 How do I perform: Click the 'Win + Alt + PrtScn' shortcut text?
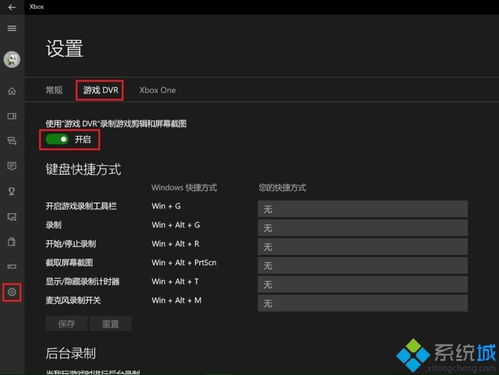point(184,263)
